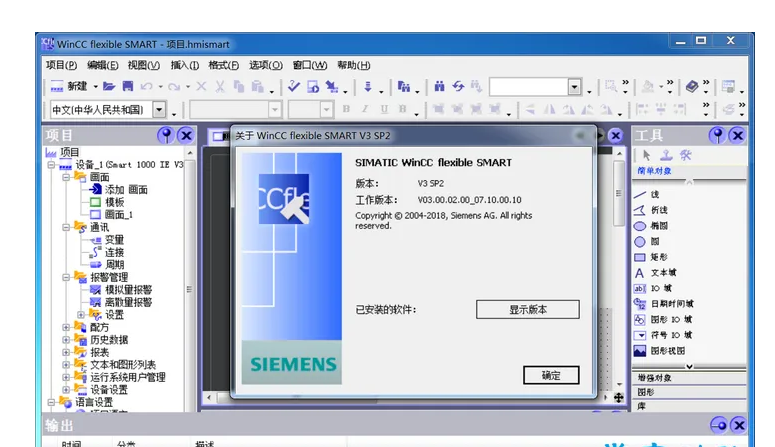Click the 确定 button in About dialog
775x447 pixels.
click(x=551, y=375)
